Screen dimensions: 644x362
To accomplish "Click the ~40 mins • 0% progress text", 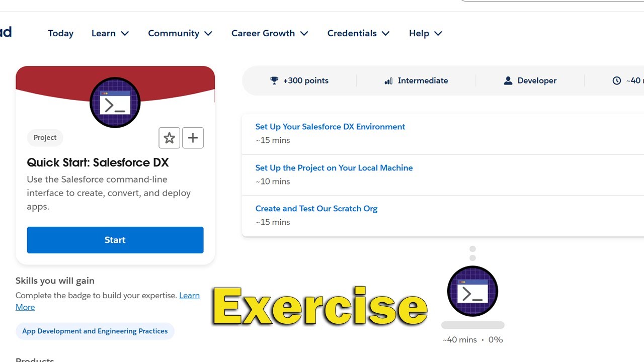I will (x=473, y=340).
